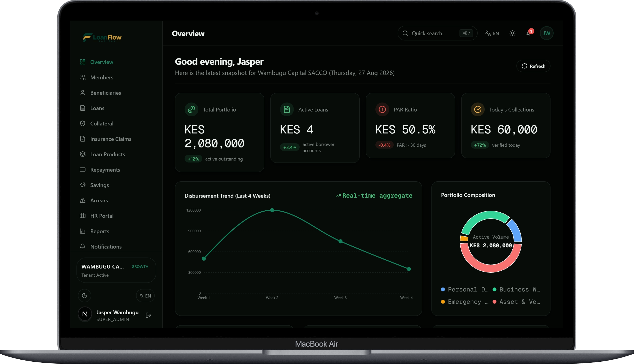Screen dimensions: 634x364
Task: Click the Active Loans card icon
Action: (x=287, y=109)
